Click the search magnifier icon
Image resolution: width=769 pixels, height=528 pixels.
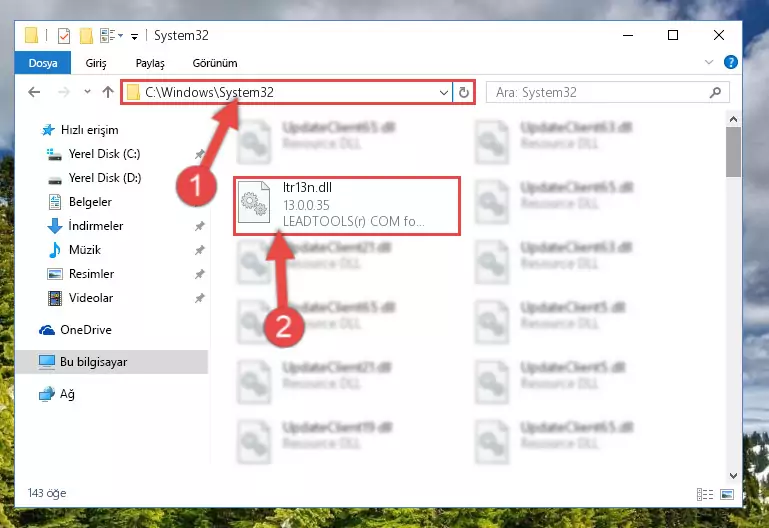click(716, 92)
